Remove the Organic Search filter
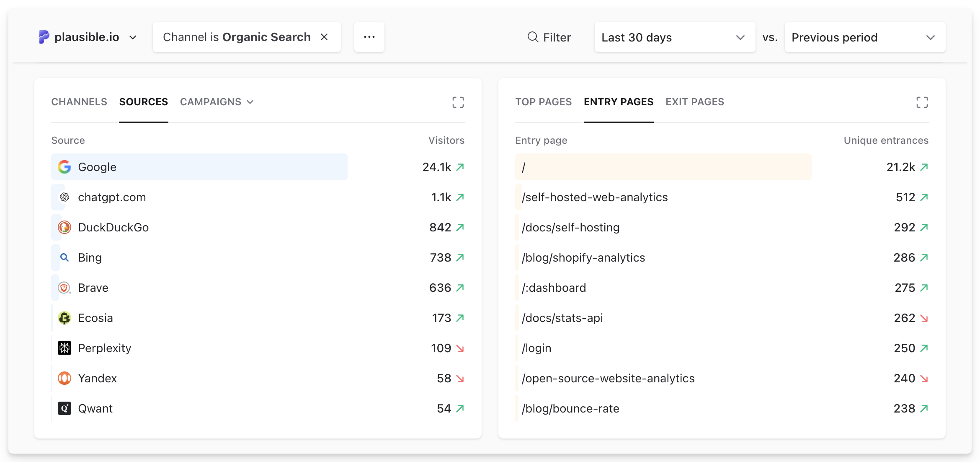The width and height of the screenshot is (980, 462). point(325,37)
